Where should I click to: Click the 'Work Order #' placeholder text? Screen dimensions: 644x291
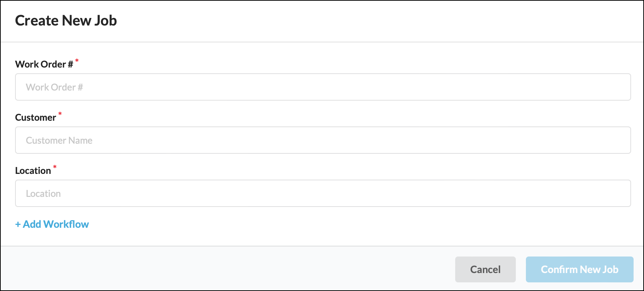[x=54, y=87]
